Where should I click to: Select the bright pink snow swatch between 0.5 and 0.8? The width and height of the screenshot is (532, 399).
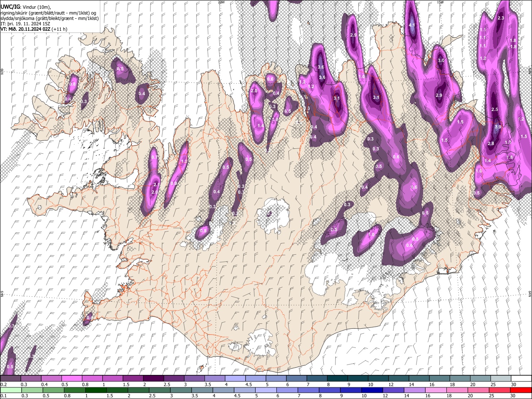(x=72, y=379)
